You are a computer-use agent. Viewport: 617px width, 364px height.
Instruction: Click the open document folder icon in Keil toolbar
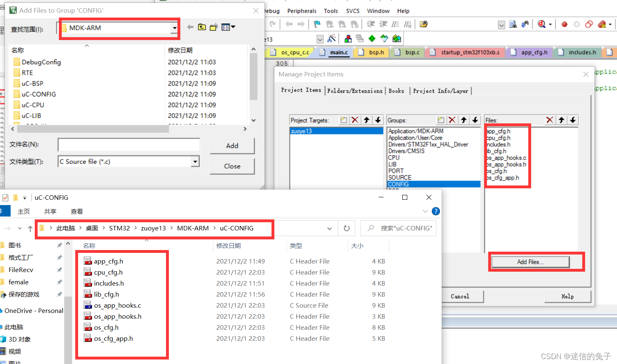(424, 24)
